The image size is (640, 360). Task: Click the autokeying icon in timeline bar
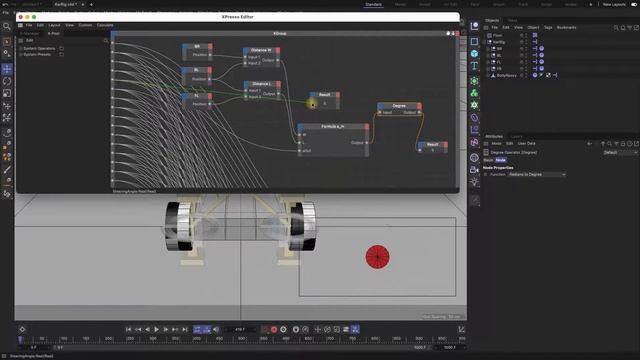[283, 329]
